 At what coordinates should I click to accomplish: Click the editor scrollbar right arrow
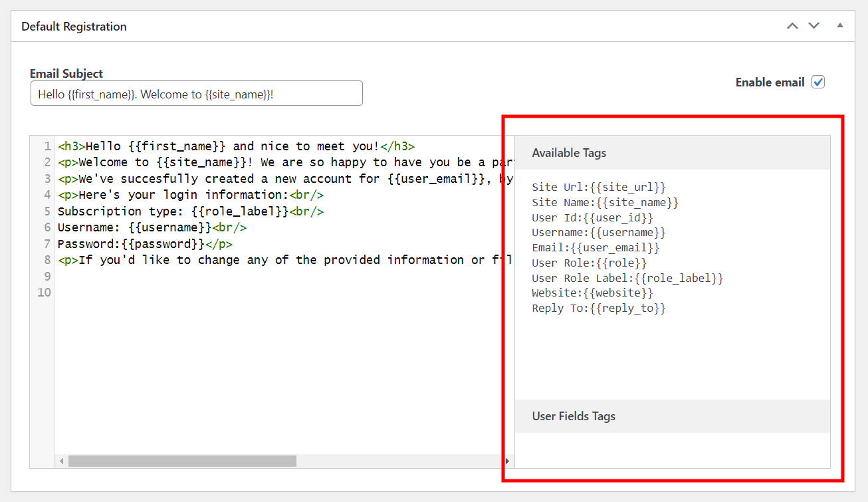coord(507,461)
